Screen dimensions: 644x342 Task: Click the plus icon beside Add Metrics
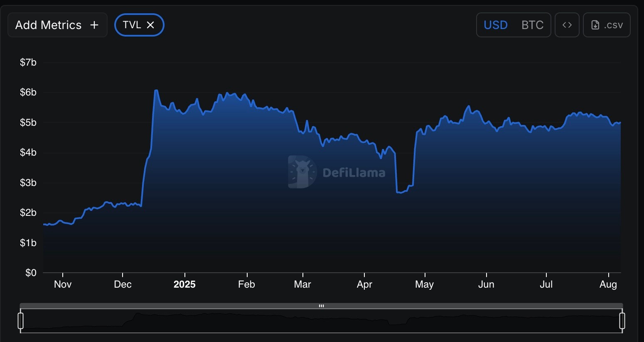[x=94, y=25]
